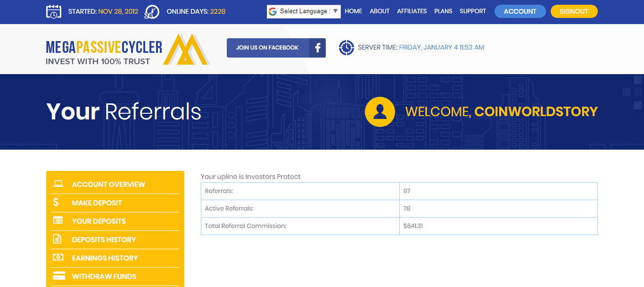The width and height of the screenshot is (644, 287).
Task: Click the commission amount $641.31
Action: pos(413,226)
